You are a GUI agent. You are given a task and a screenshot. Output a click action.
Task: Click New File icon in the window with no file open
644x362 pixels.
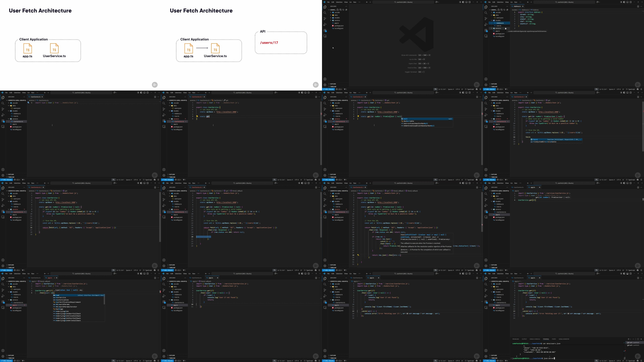(337, 10)
